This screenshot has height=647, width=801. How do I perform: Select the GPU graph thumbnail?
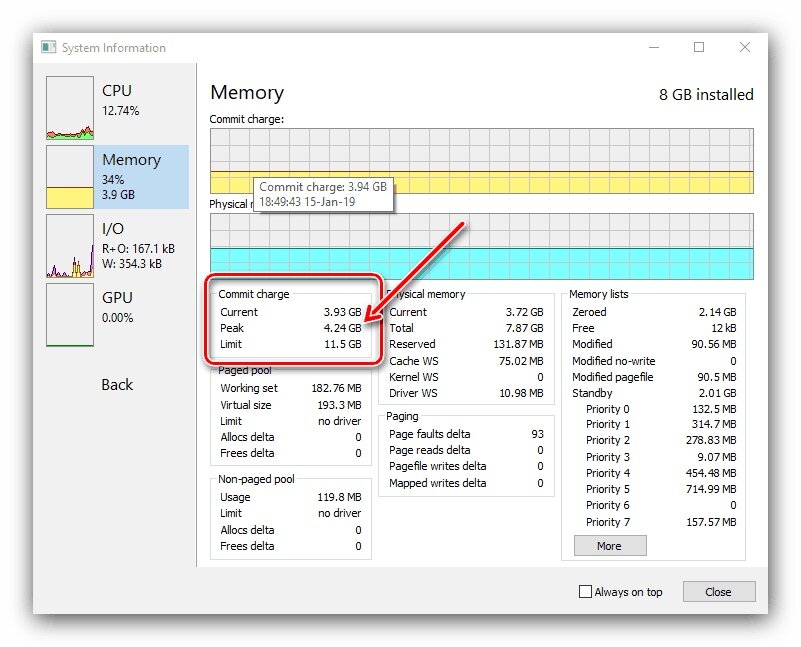[70, 315]
